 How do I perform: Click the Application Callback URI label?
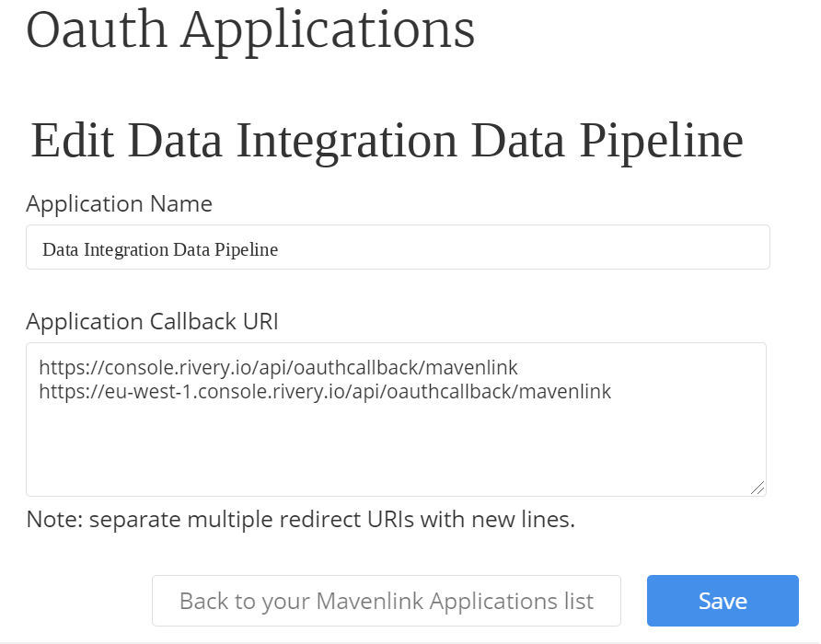[x=153, y=321]
